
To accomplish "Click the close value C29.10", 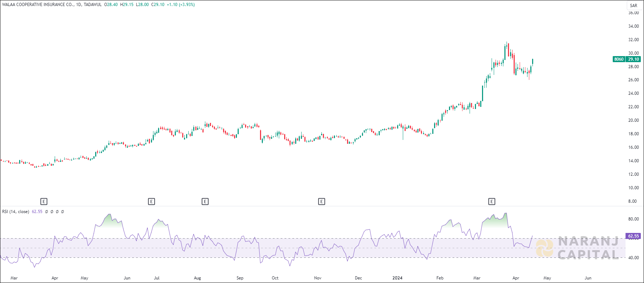I will [x=158, y=5].
